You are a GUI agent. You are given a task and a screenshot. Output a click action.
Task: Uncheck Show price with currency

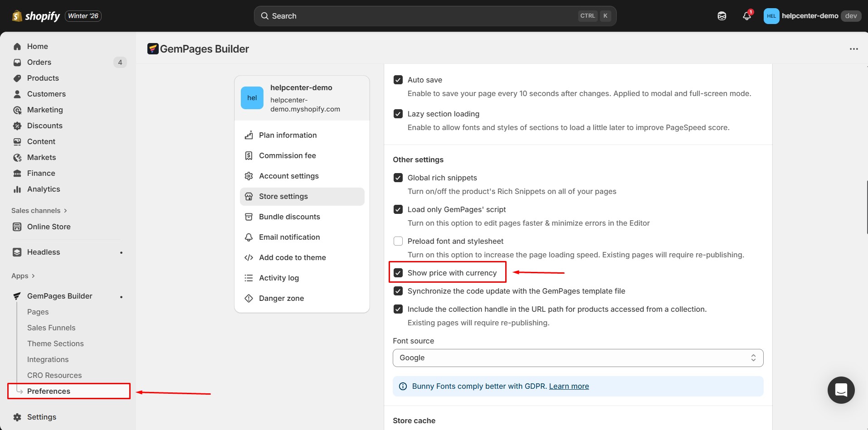398,273
